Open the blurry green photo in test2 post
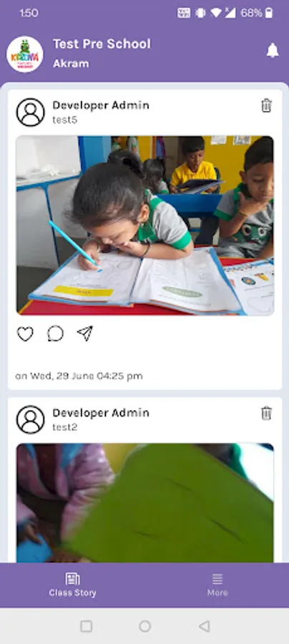 pyautogui.click(x=145, y=503)
